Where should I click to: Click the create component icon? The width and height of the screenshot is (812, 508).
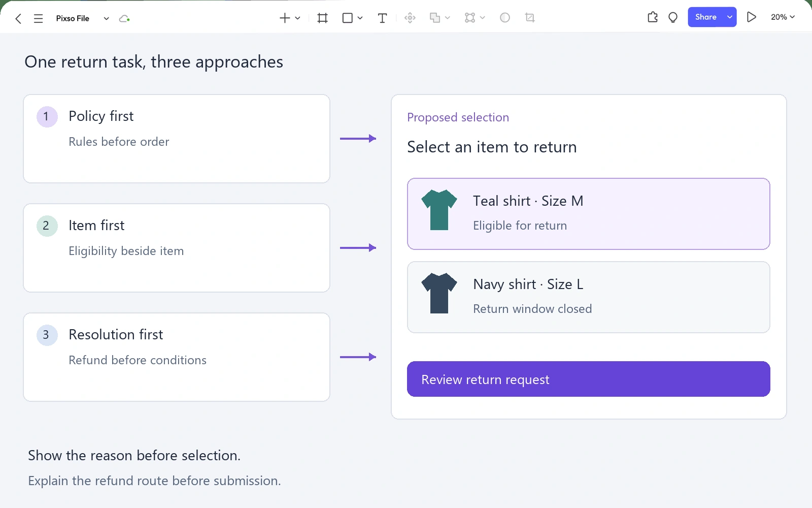(x=410, y=18)
